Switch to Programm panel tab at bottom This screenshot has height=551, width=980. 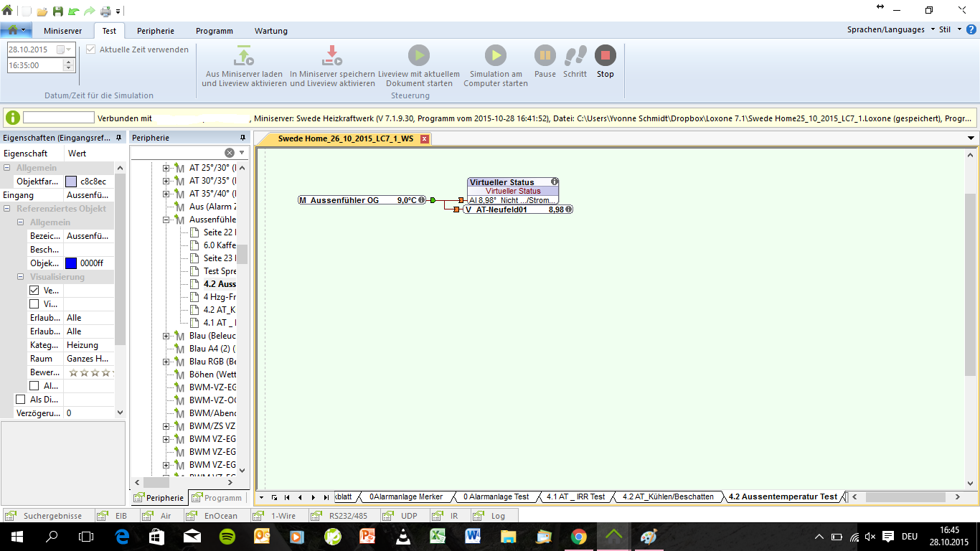pyautogui.click(x=217, y=498)
